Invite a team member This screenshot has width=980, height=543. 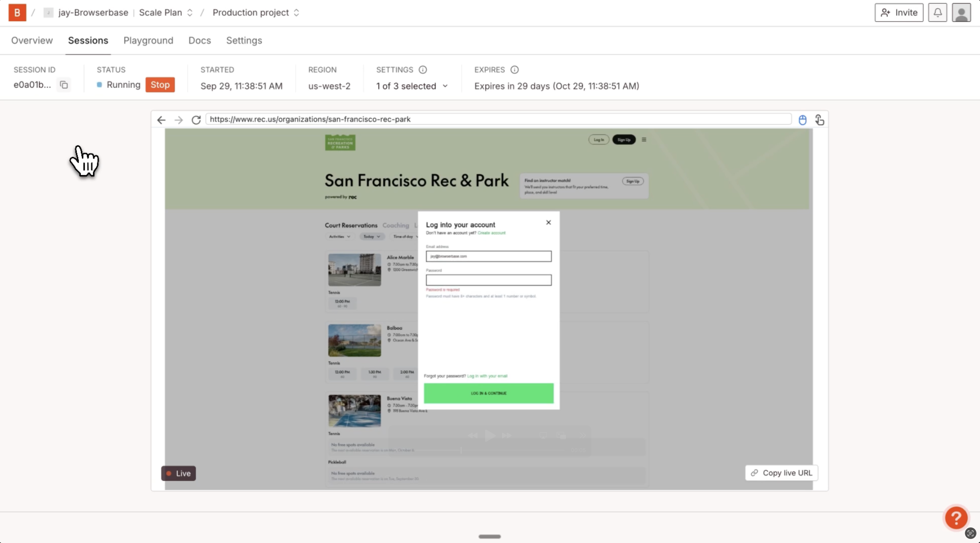[x=898, y=13]
